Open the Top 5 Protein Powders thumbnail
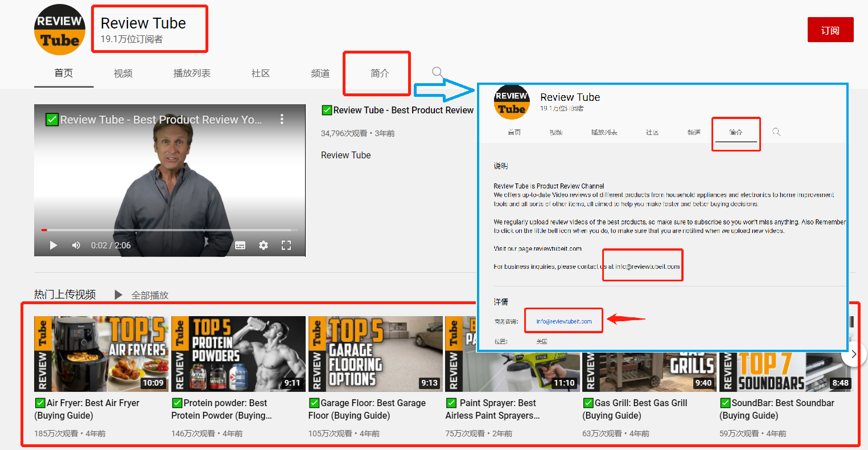 [x=238, y=354]
